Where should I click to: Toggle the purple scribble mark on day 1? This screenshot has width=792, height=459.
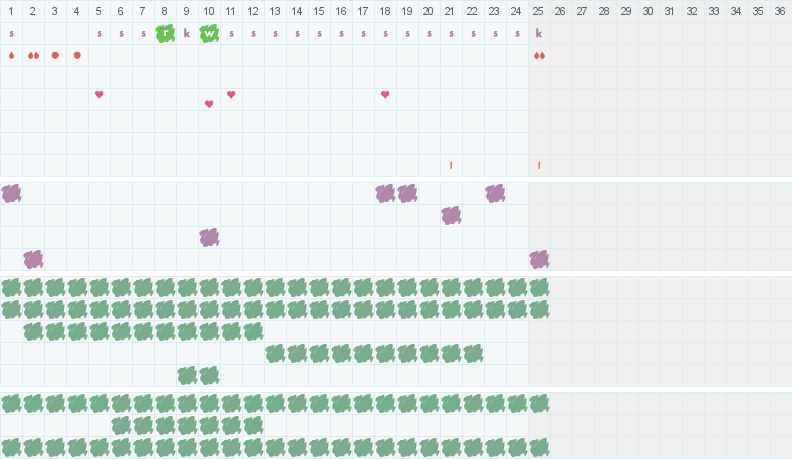[11, 193]
